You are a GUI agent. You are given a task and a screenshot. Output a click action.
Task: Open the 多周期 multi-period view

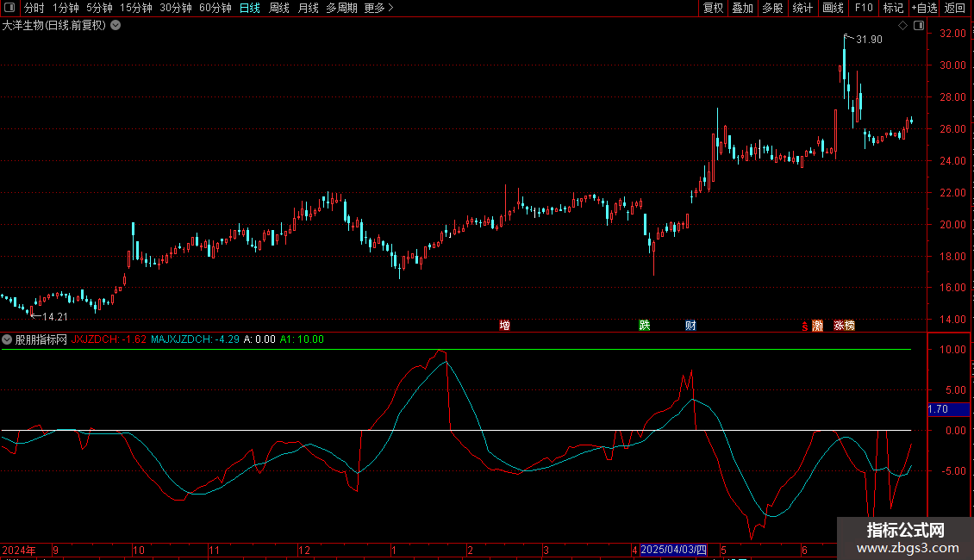point(341,8)
